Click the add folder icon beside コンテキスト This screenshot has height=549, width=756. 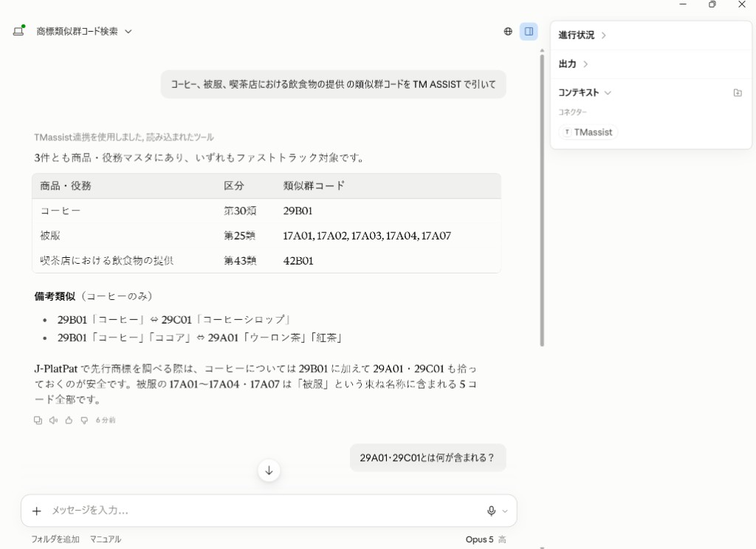(x=738, y=92)
